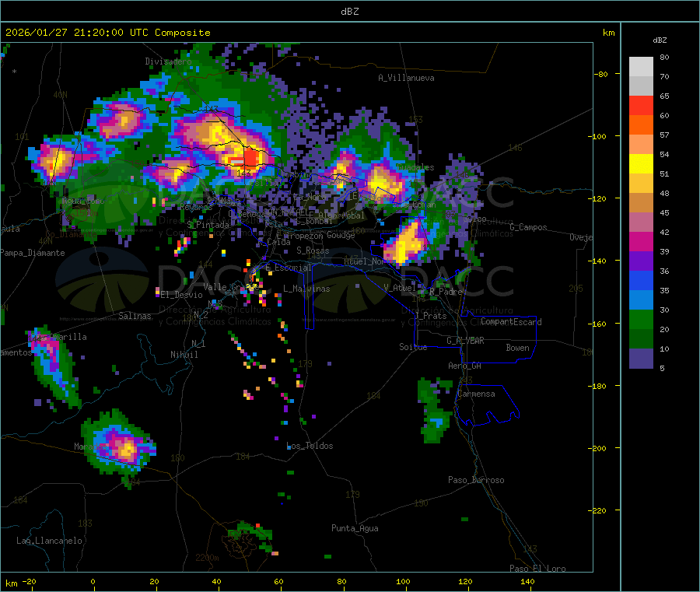Select the slate 5-10 dBZ legend swatch
The width and height of the screenshot is (700, 592).
pos(641,359)
